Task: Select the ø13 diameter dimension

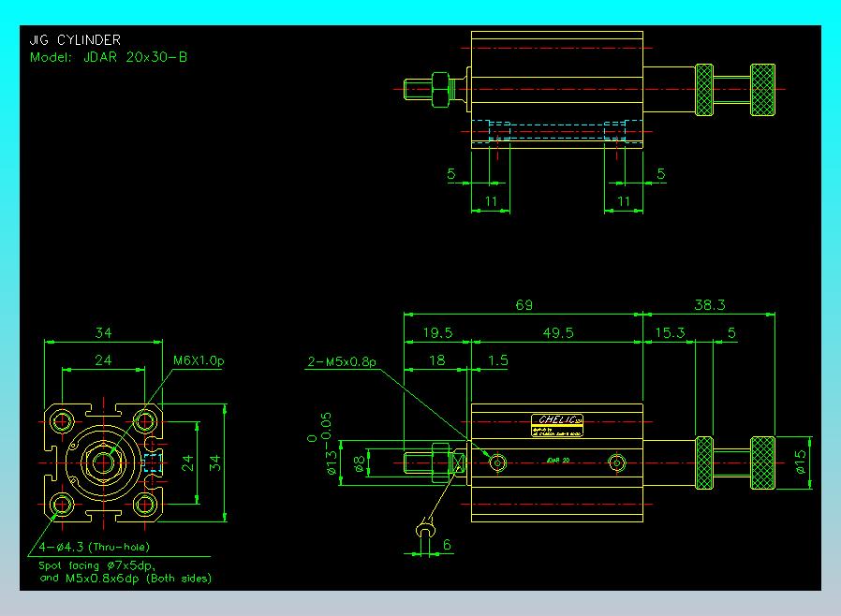Action: tap(332, 462)
